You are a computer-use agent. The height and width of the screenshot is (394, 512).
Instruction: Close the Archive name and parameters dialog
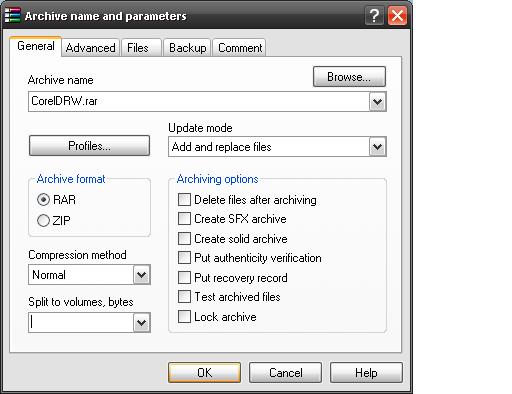(x=397, y=15)
